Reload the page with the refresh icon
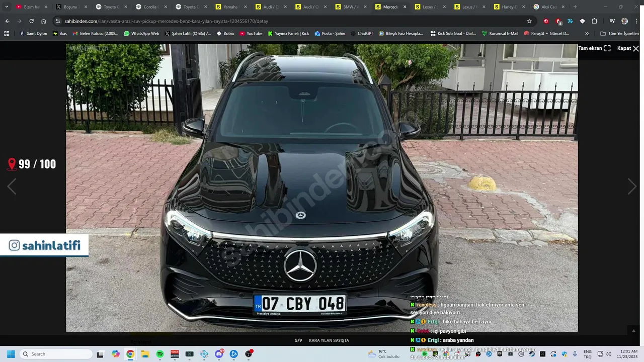Screen dimensions: 644x362 tap(31, 21)
